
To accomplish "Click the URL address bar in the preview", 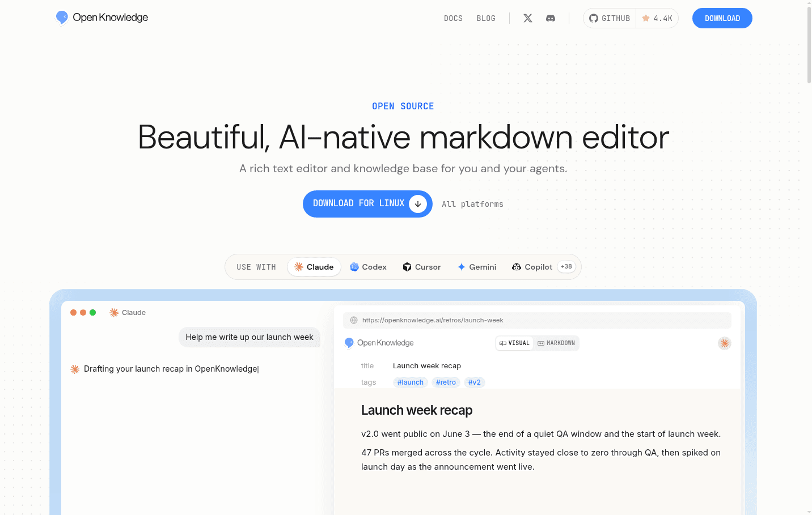I will (x=537, y=320).
